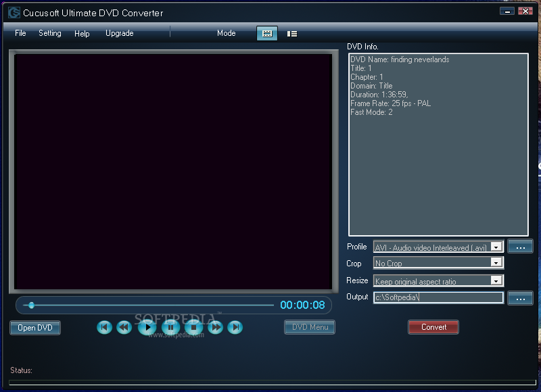Image resolution: width=541 pixels, height=392 pixels.
Task: Click the 'Frame Rate: 25 fps - PAL' line
Action: point(391,103)
